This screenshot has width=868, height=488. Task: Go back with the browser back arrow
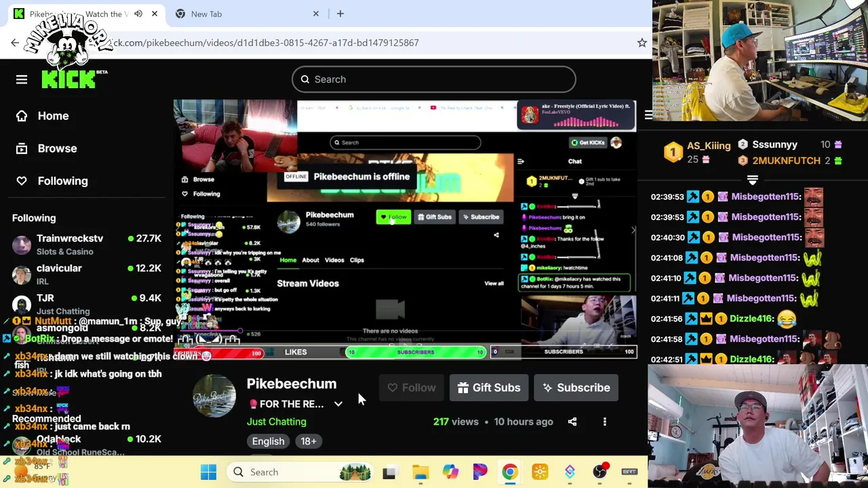(15, 43)
